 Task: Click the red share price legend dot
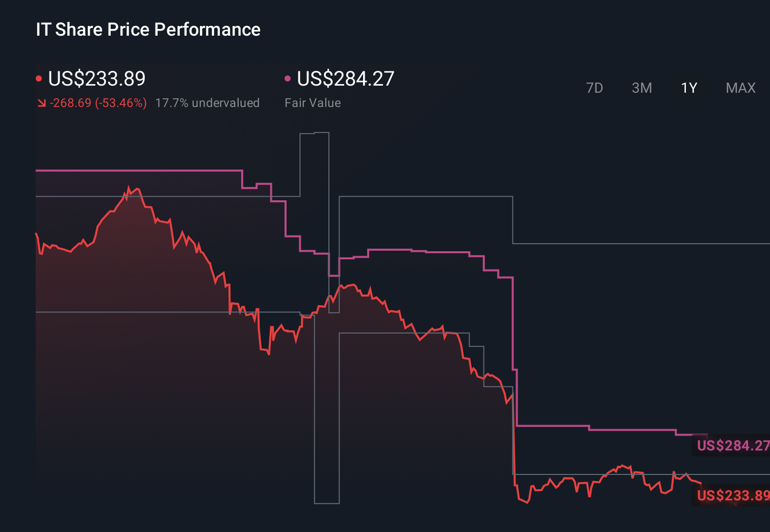[x=39, y=78]
